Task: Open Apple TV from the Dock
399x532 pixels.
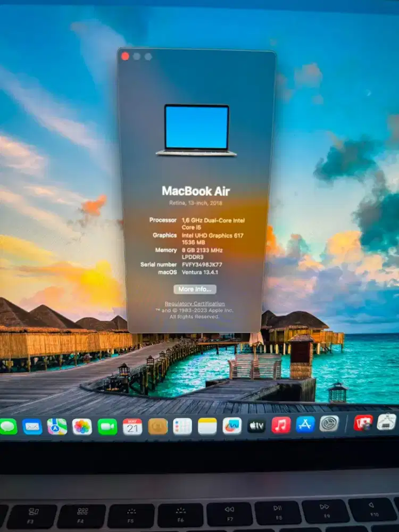Action: click(256, 426)
